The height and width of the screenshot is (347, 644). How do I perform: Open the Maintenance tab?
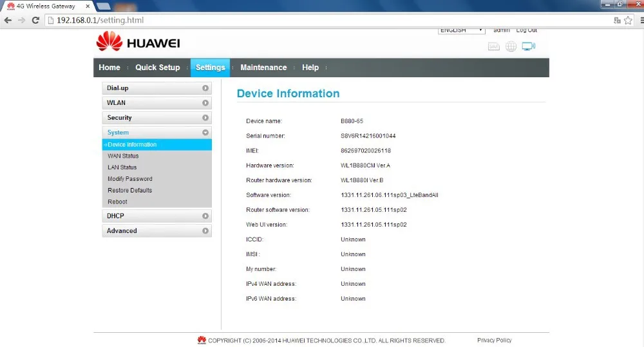tap(263, 68)
